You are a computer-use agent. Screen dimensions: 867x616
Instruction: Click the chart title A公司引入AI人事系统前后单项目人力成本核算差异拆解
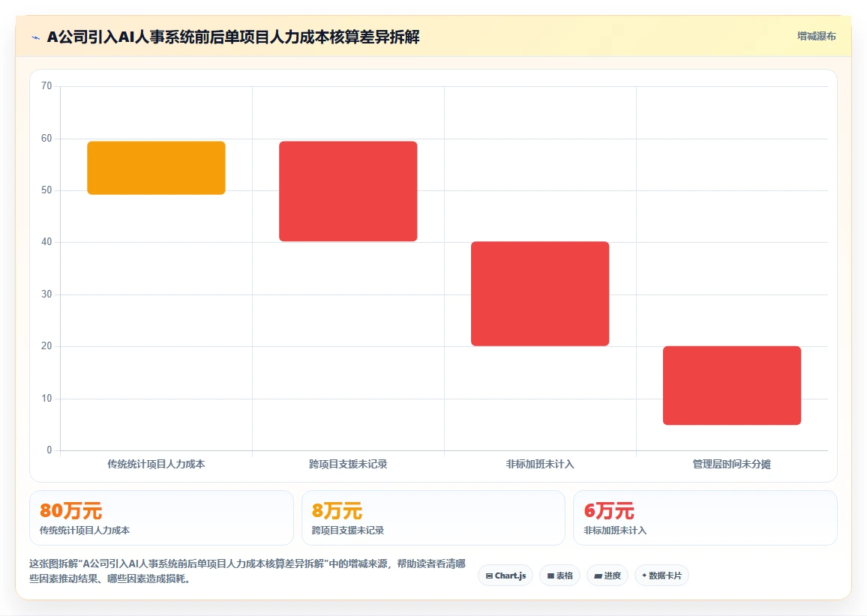(233, 37)
